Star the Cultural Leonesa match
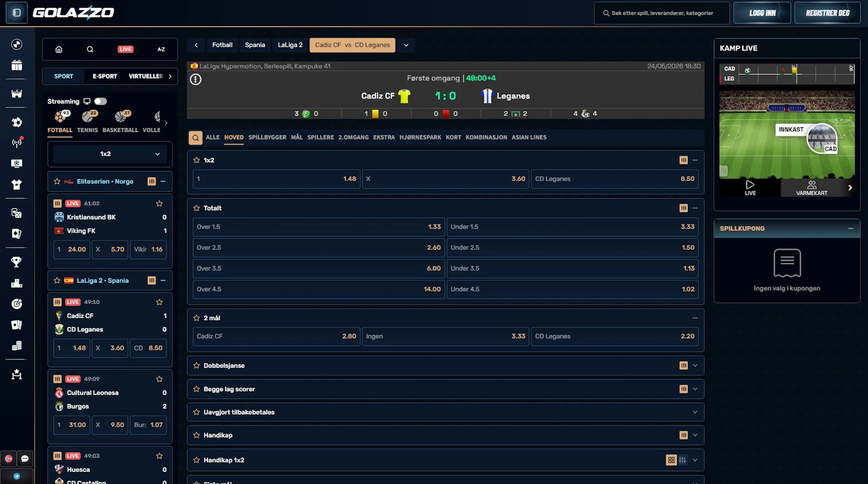Viewport: 868px width, 484px height. (159, 379)
